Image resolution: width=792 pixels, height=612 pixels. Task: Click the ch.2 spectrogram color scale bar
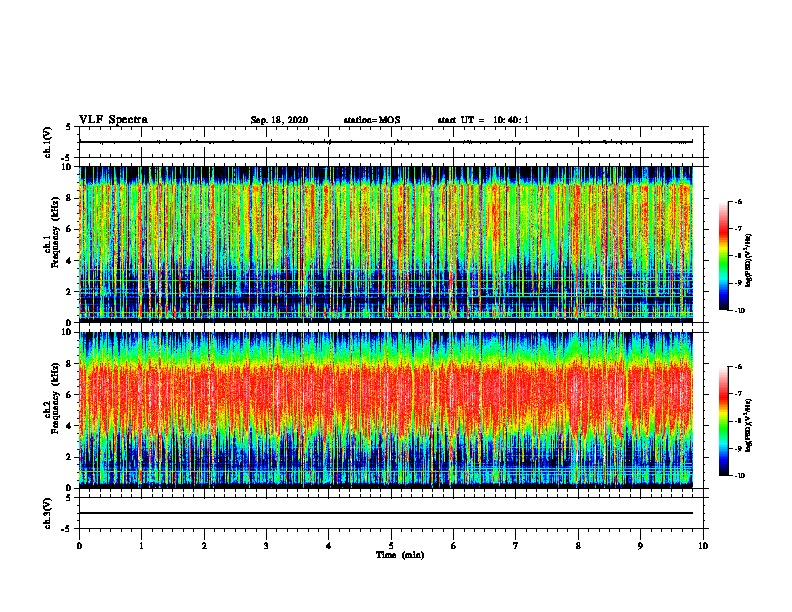click(x=724, y=421)
